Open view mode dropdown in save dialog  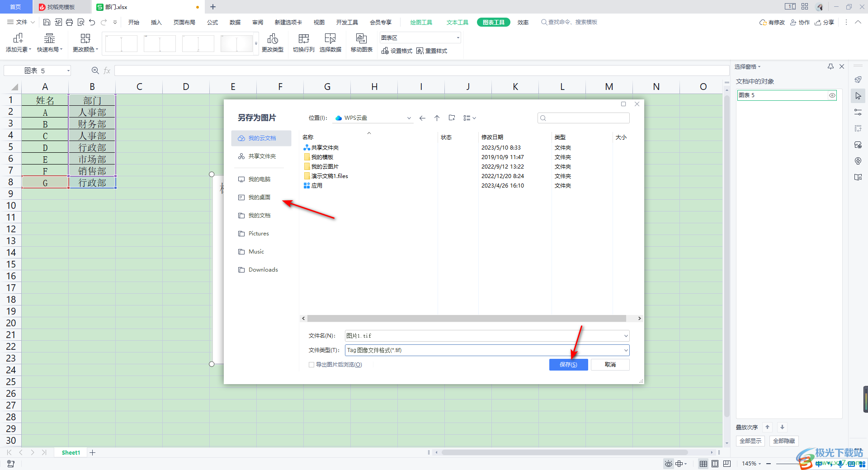pos(470,118)
